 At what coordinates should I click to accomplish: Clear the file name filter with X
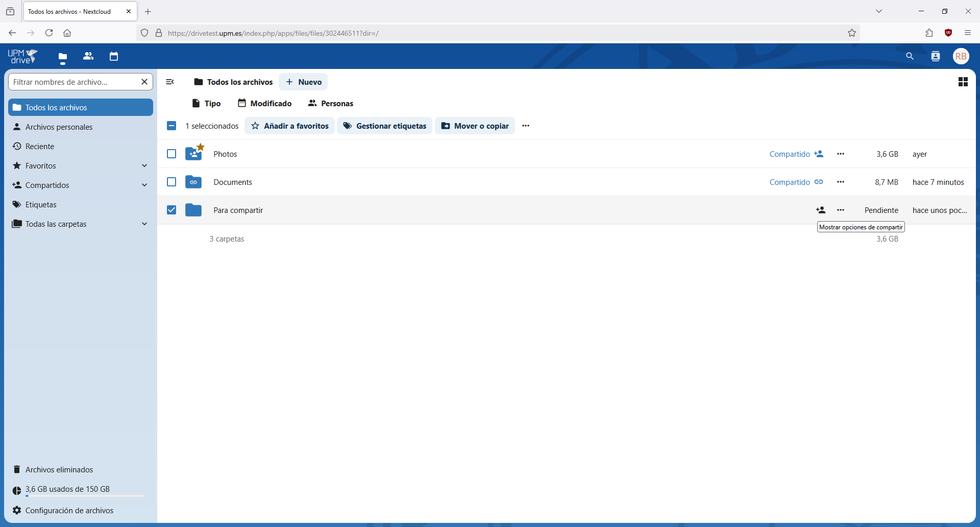[x=144, y=82]
